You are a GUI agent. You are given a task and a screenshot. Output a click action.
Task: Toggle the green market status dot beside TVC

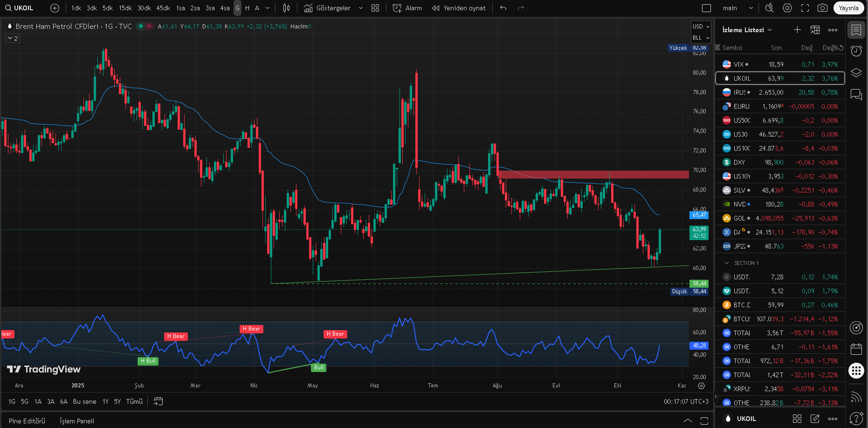(x=141, y=27)
